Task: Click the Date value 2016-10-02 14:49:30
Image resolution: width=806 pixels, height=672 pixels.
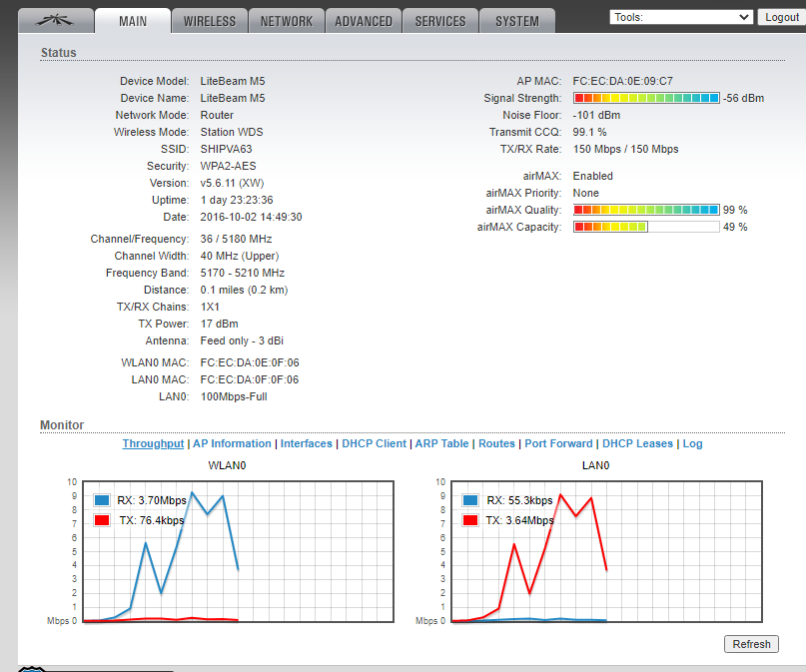Action: tap(252, 217)
